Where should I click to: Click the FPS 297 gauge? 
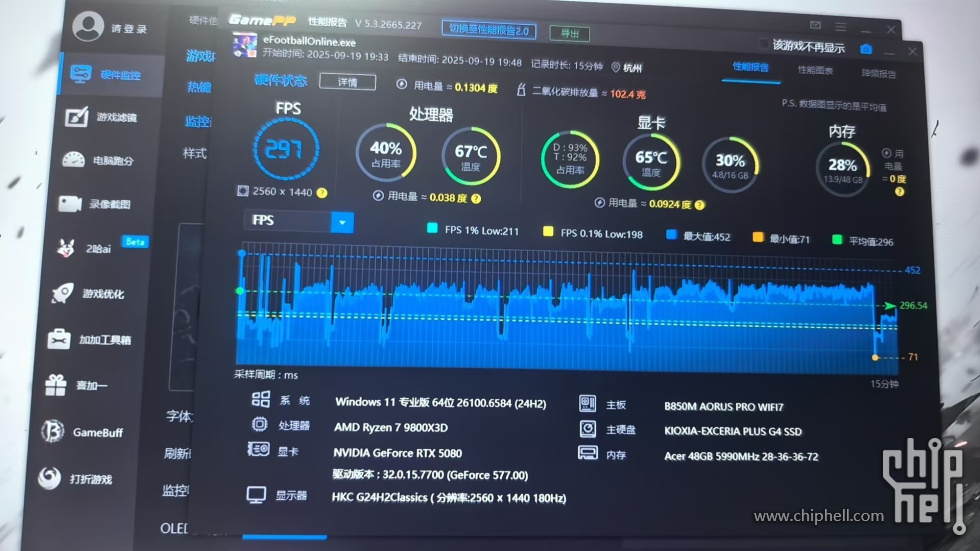pos(286,149)
